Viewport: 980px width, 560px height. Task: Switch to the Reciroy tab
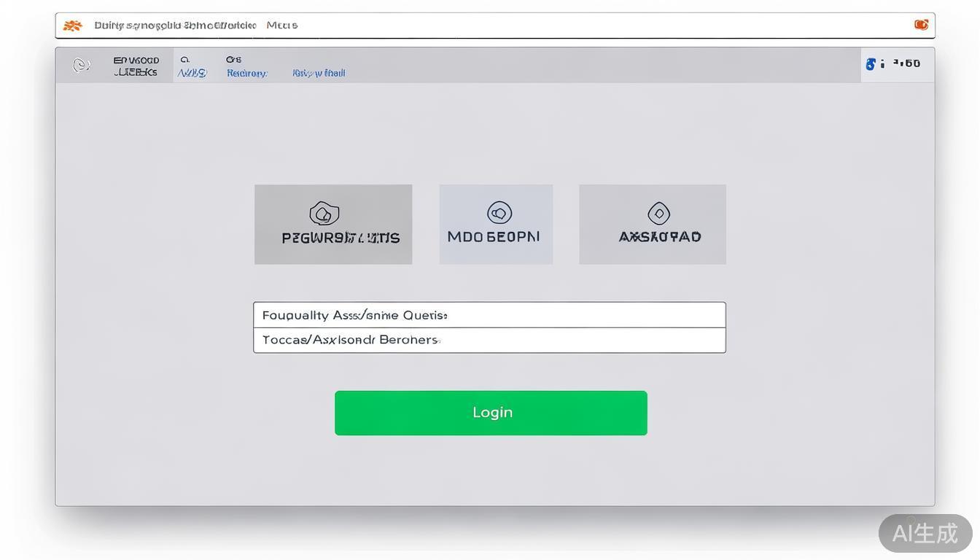click(x=246, y=73)
